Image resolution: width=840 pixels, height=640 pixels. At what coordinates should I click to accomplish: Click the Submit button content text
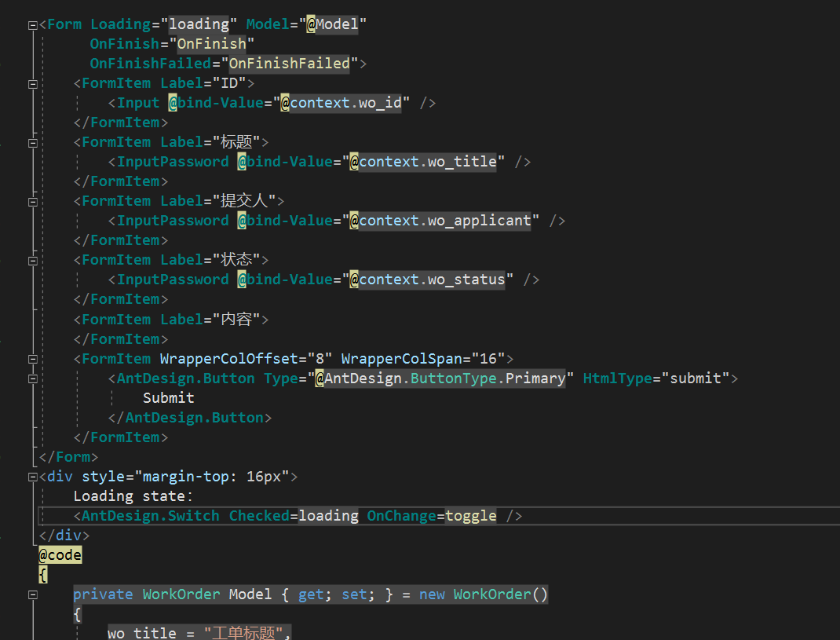tap(168, 397)
